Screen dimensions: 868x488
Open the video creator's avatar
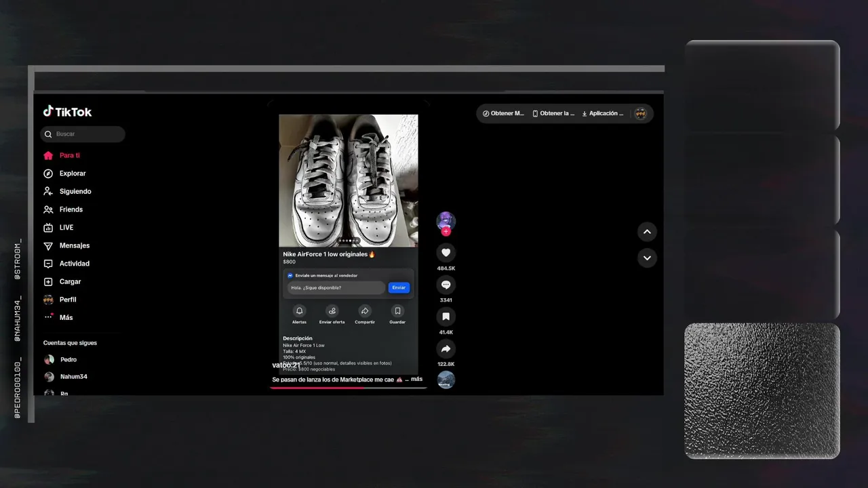click(446, 220)
